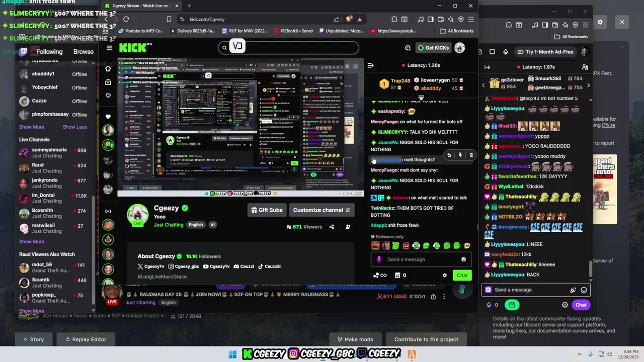644x362 pixels.
Task: Toggle the microphone icon in Kick message box
Action: (379, 259)
